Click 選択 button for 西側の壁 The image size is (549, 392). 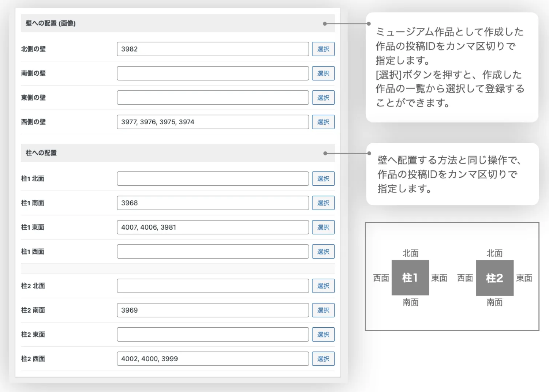click(323, 122)
